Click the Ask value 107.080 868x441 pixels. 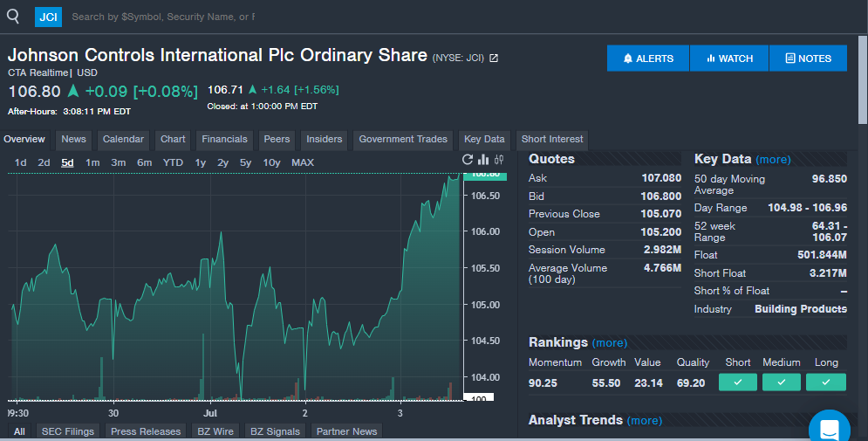(661, 178)
